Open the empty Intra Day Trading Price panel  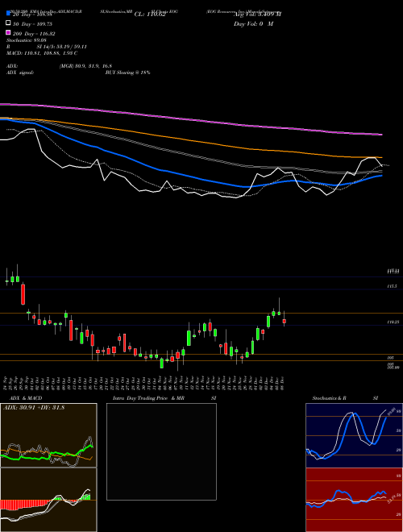point(161,451)
